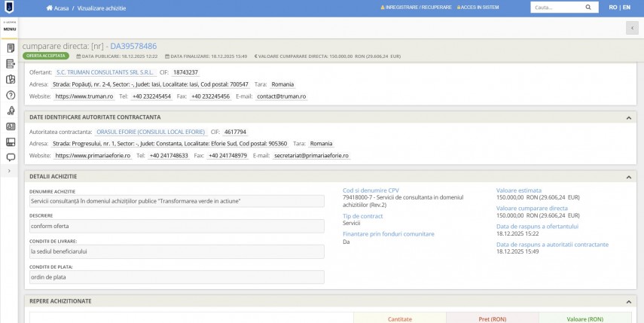Viewport: 644px width, 323px height.
Task: Switch language to EN
Action: click(627, 8)
